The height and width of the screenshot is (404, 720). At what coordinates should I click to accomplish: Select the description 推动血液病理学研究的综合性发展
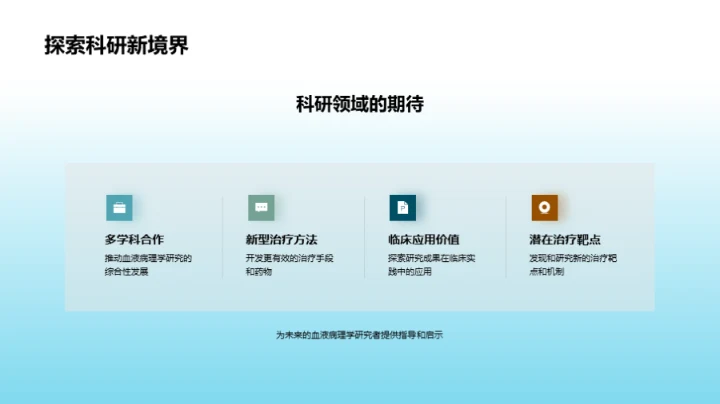tap(148, 265)
